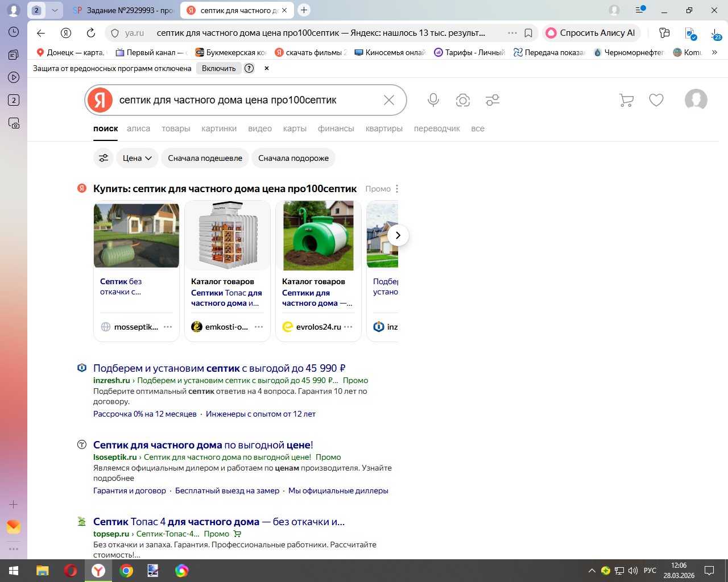Switch to the товары search tab
The height and width of the screenshot is (582, 728).
176,128
